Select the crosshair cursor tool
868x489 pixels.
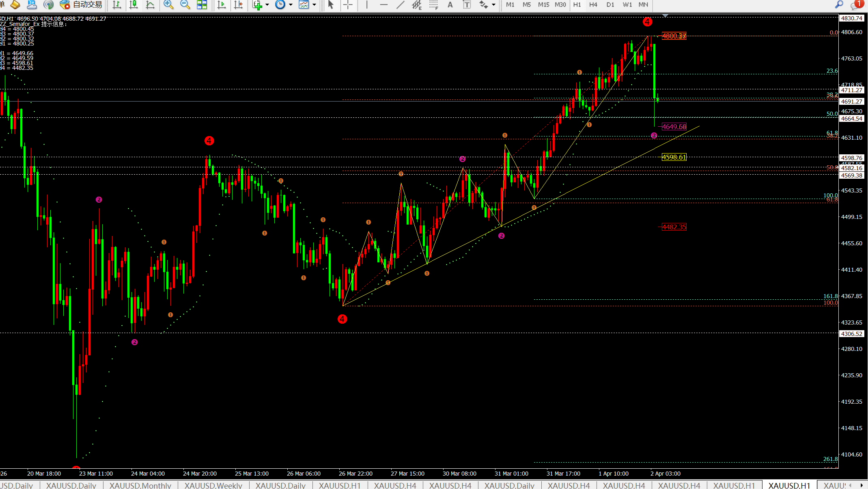pyautogui.click(x=348, y=5)
